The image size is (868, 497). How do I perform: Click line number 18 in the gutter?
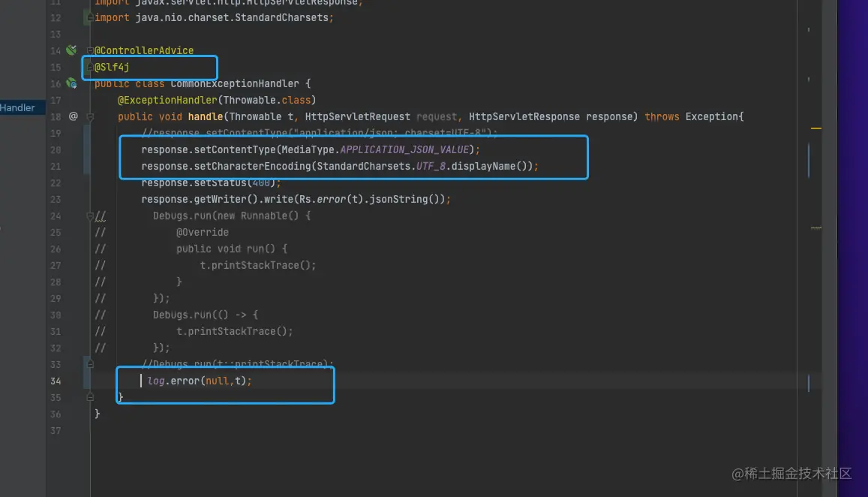[56, 116]
